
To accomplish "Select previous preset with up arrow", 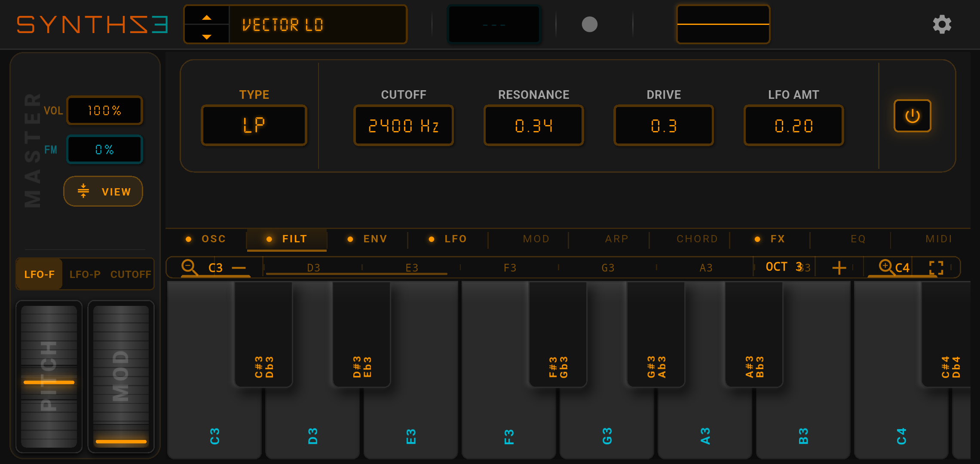I will point(207,18).
